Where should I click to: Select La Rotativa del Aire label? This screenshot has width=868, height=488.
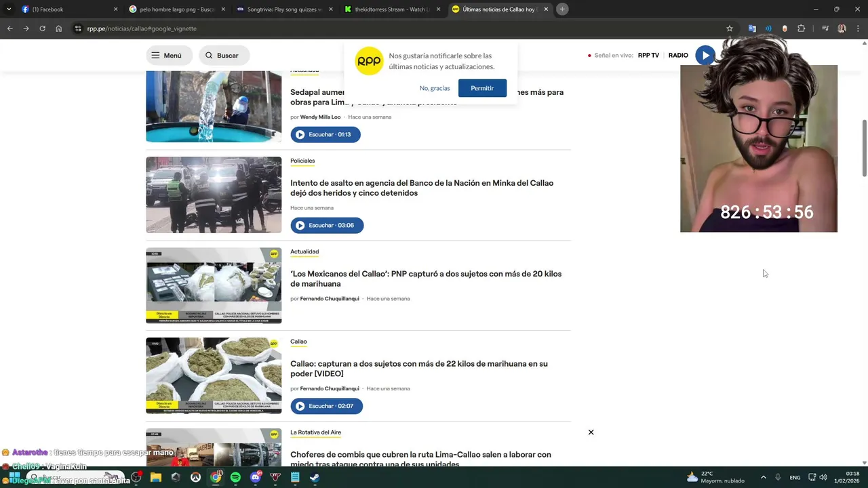315,432
